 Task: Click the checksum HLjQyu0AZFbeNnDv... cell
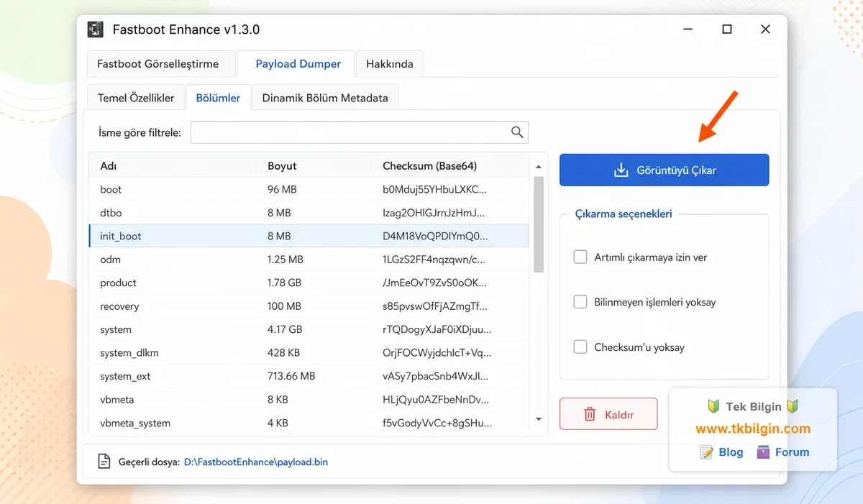coord(436,399)
